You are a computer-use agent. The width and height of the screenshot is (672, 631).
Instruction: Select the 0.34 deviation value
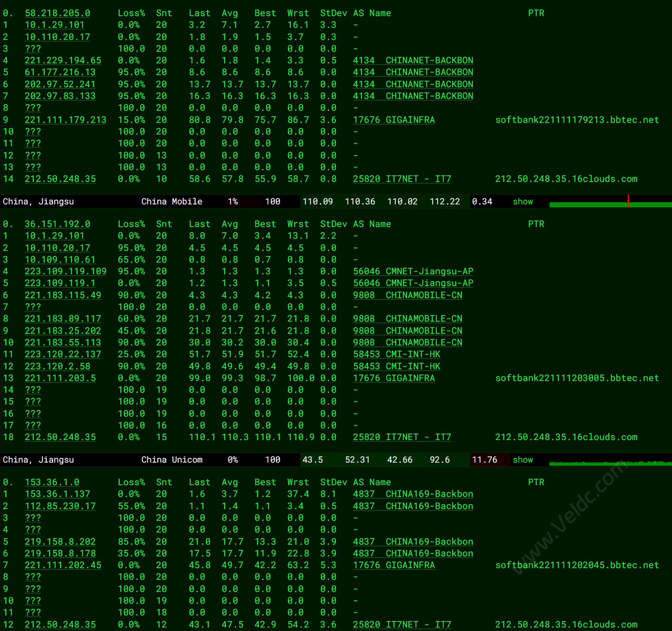(x=482, y=202)
